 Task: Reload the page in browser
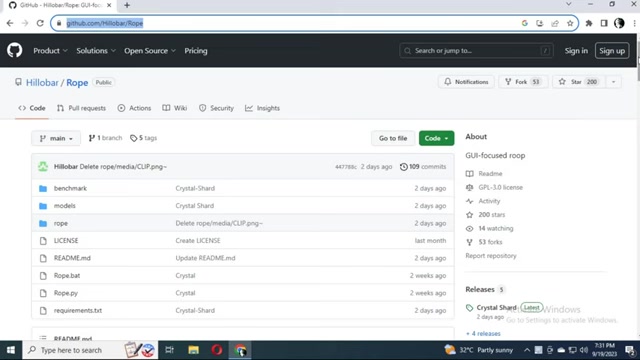click(40, 23)
